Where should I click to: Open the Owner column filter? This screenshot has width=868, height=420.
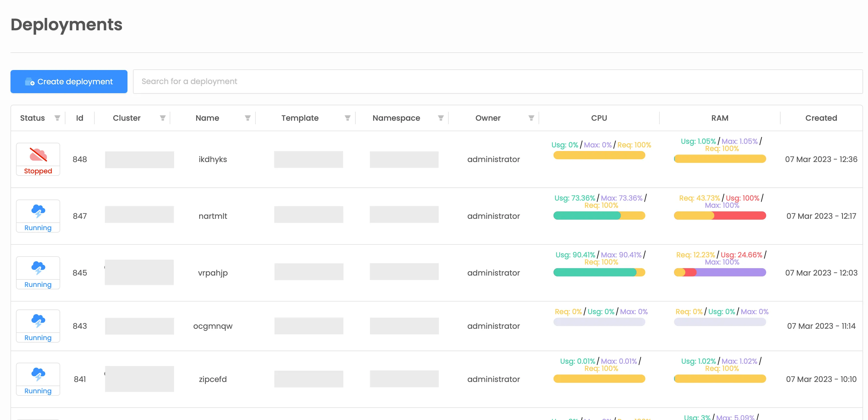(531, 118)
